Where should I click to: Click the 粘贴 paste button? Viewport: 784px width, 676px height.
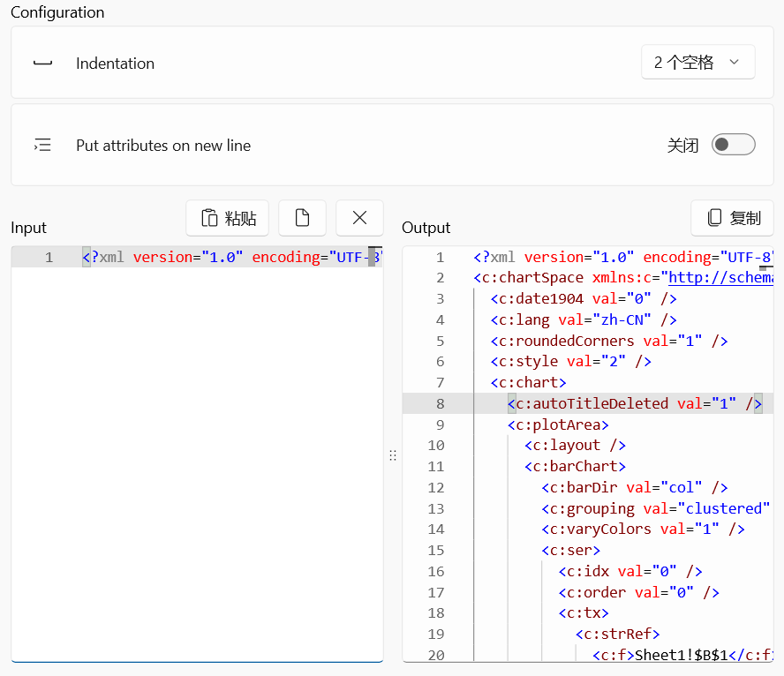(228, 218)
